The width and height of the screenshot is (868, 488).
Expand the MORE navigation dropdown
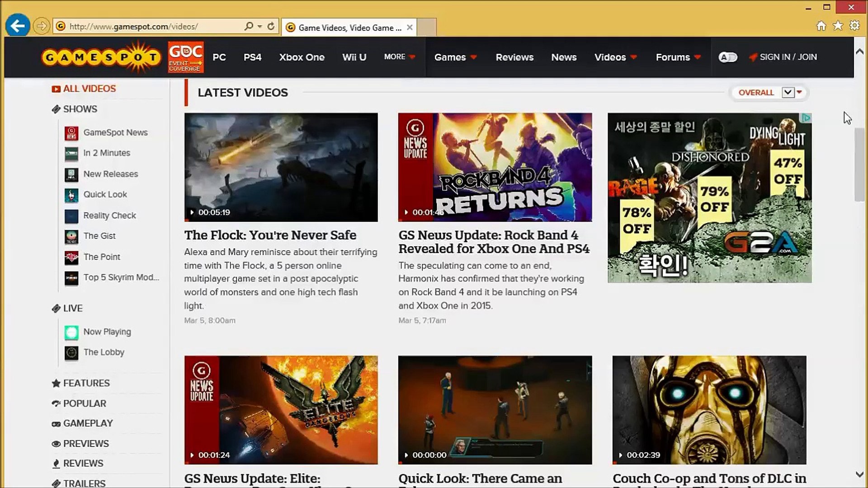point(399,57)
